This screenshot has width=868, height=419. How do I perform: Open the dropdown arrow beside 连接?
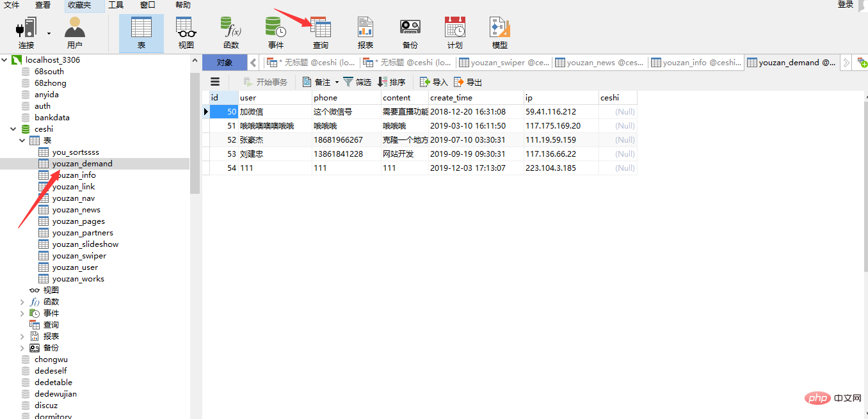pyautogui.click(x=49, y=33)
